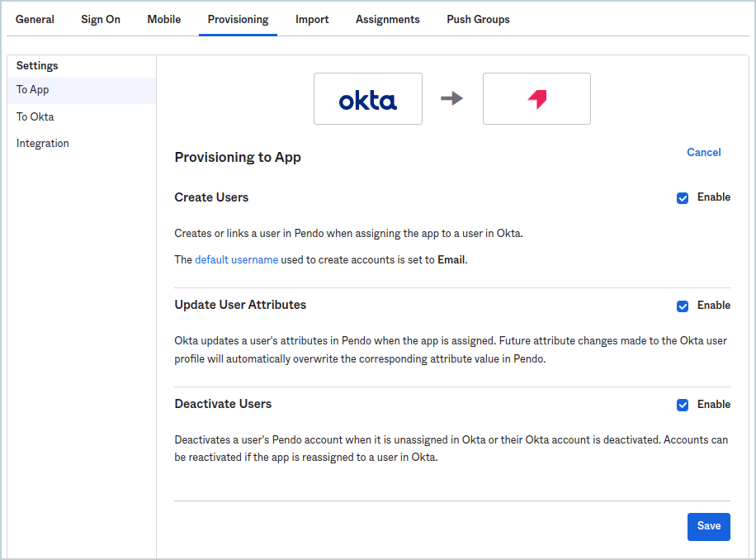756x560 pixels.
Task: Save the provisioning settings
Action: [708, 526]
